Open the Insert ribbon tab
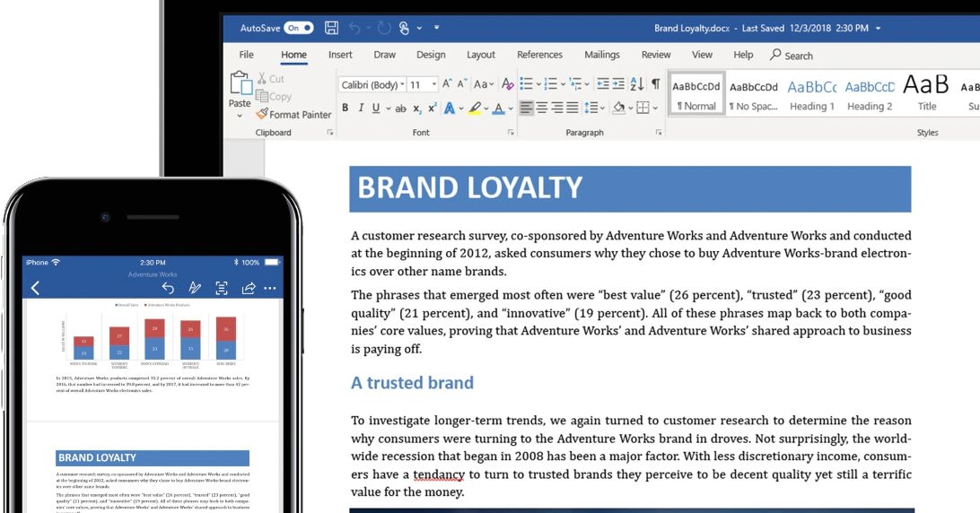980x513 pixels. pos(340,55)
